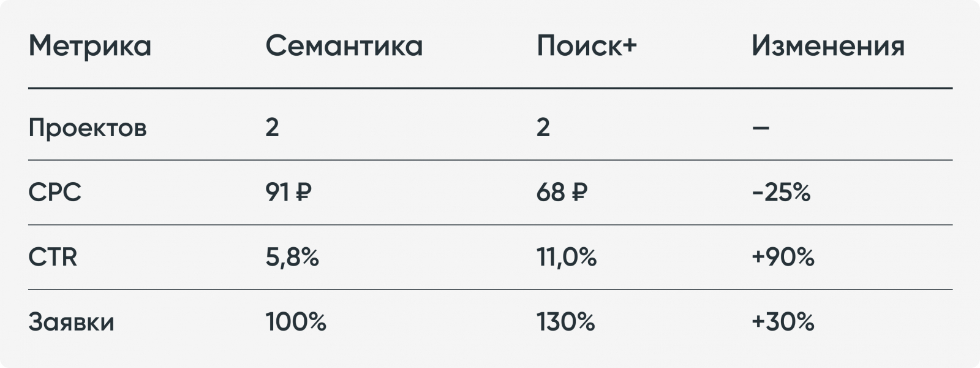
Task: Select the 91 ₽ CPC value
Action: click(x=288, y=193)
